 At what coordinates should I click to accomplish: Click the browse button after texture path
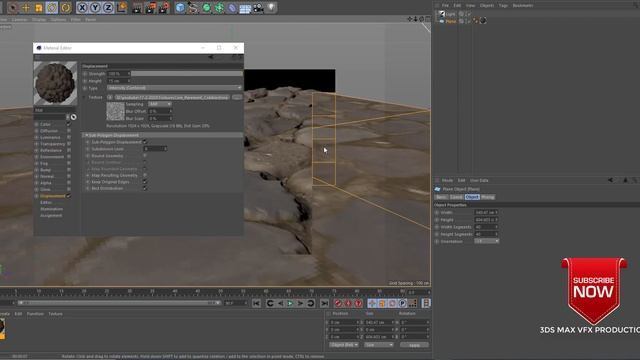237,98
